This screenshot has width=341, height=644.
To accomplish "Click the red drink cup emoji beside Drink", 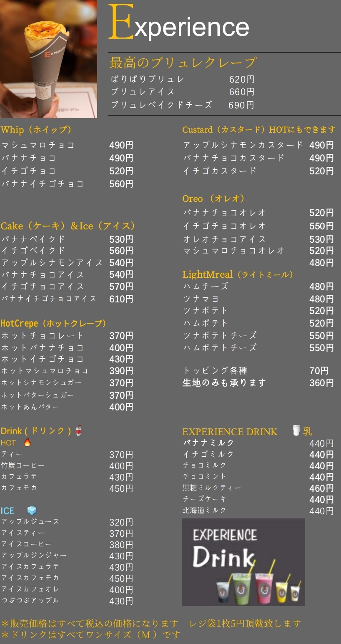I will coord(79,430).
